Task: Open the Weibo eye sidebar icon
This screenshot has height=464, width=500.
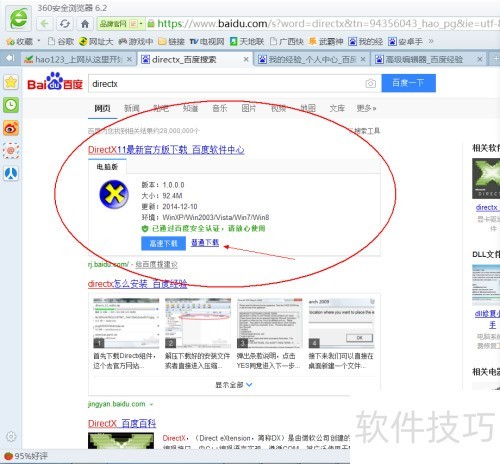Action: (x=11, y=128)
